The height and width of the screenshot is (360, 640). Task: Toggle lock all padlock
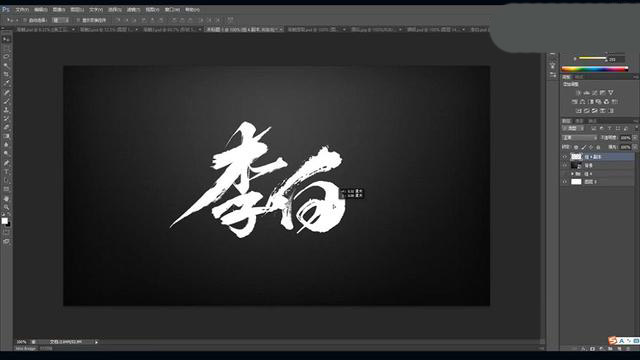pyautogui.click(x=598, y=147)
